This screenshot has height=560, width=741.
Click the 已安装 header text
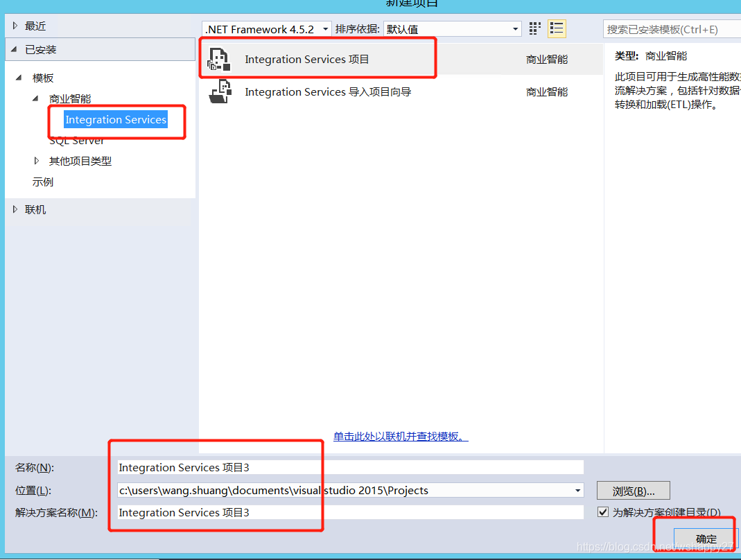point(41,50)
